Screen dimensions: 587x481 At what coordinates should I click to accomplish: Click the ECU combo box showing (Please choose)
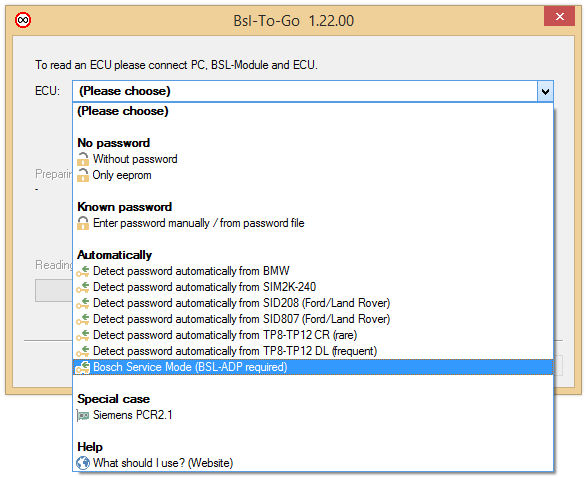pos(313,91)
